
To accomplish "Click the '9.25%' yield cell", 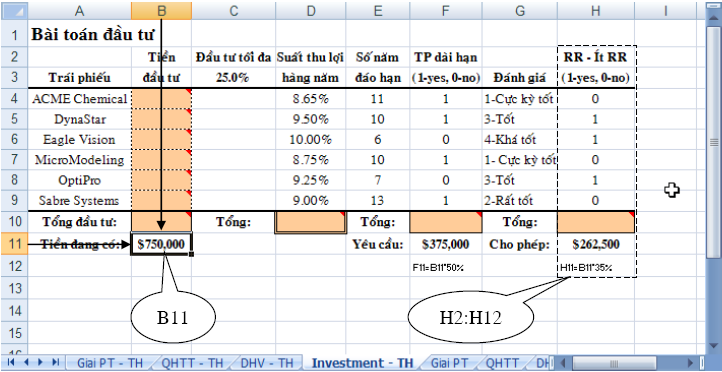I will point(311,180).
